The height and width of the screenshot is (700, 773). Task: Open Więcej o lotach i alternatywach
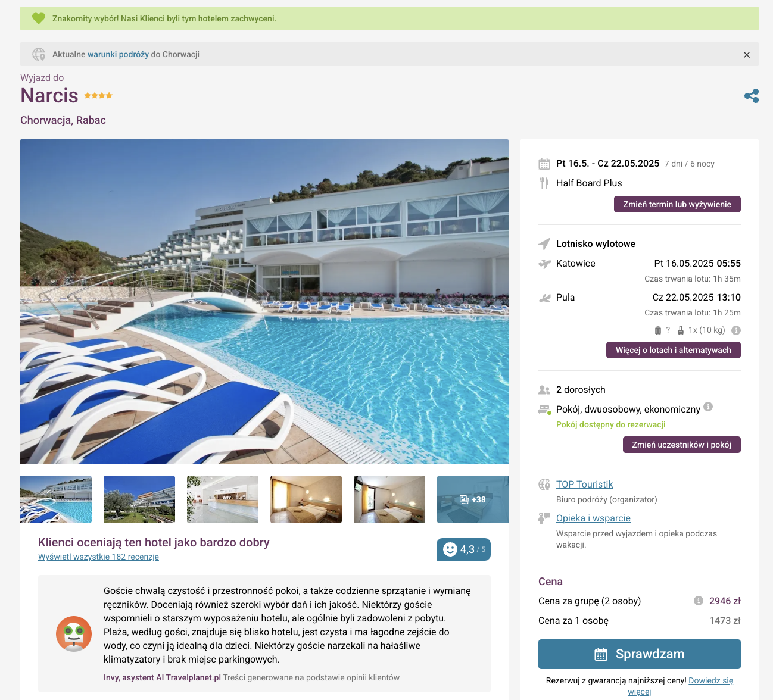coord(674,350)
